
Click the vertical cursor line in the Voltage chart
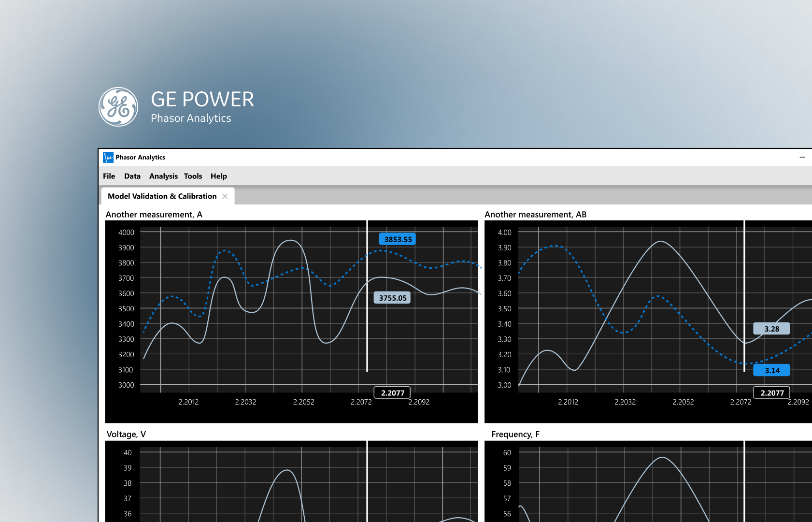point(367,481)
